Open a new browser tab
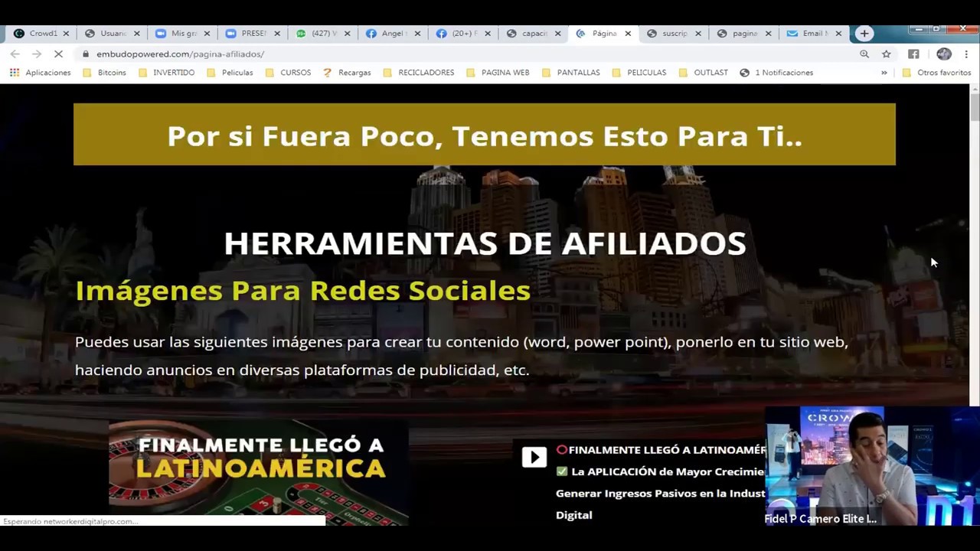 (x=864, y=34)
